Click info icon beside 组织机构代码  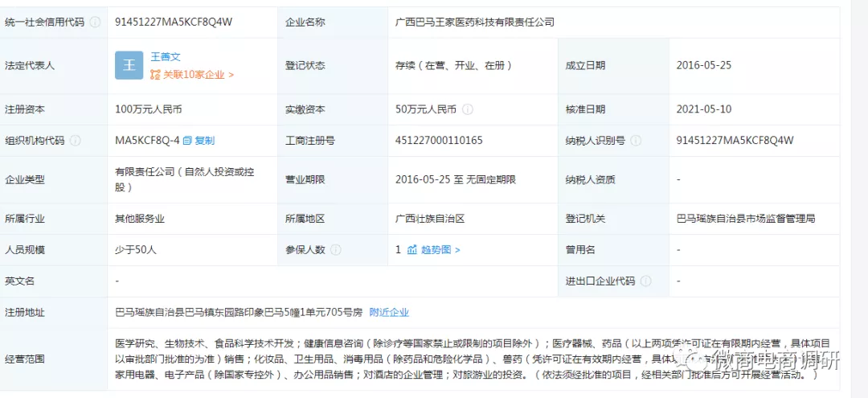point(76,141)
